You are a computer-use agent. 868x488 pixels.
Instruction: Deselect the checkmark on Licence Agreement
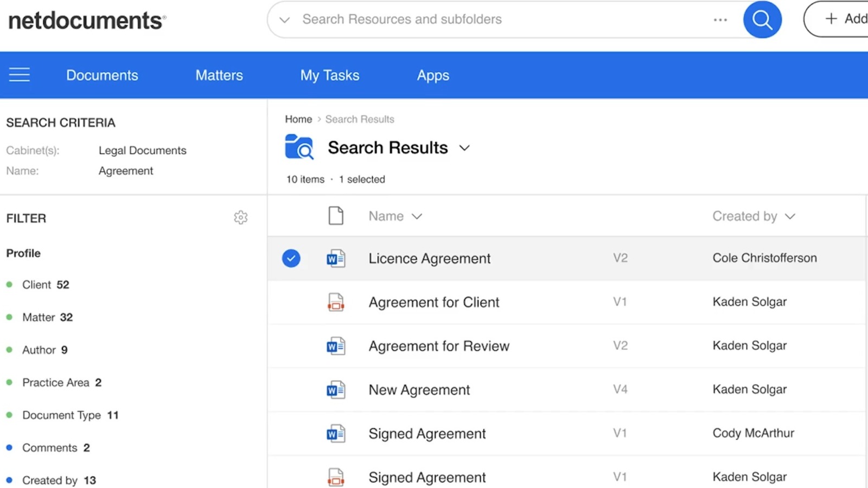pos(291,258)
